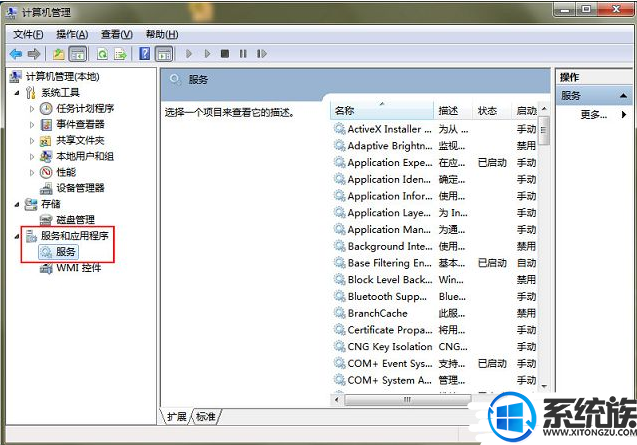Select the Application Information service row

[435, 196]
